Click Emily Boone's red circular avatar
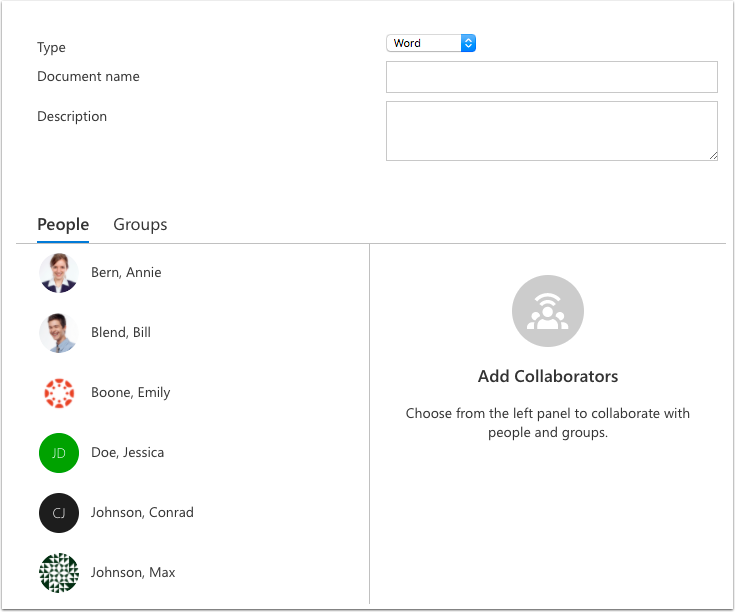The image size is (735, 612). (59, 393)
